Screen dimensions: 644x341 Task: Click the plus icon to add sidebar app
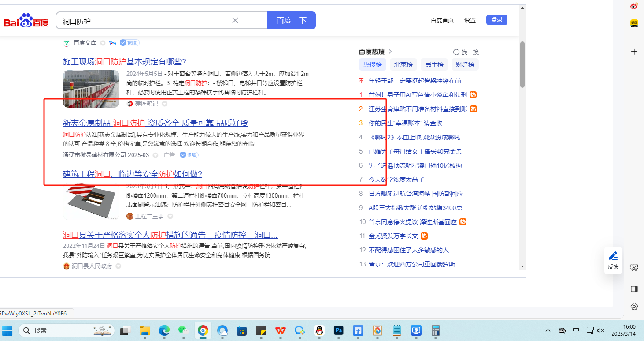634,52
